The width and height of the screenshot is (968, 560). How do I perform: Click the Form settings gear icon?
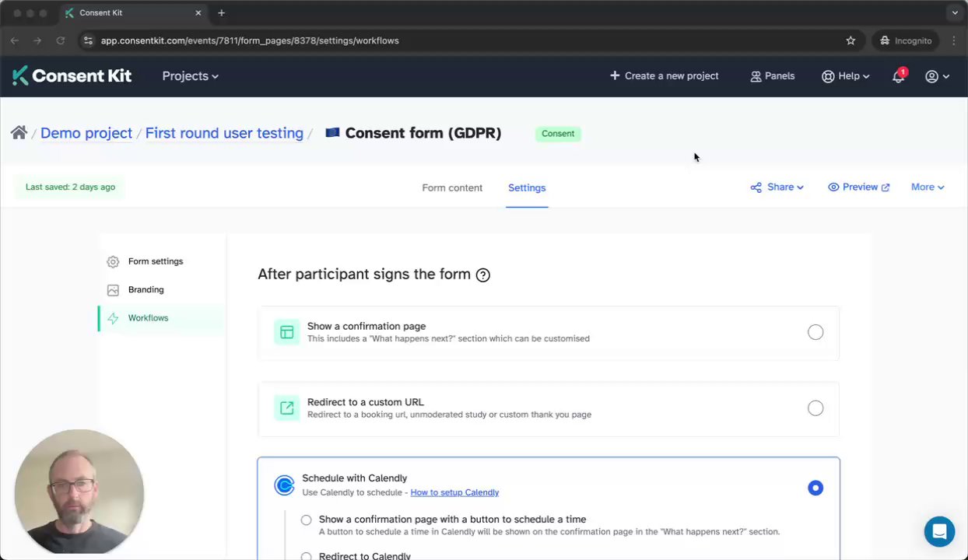(113, 262)
